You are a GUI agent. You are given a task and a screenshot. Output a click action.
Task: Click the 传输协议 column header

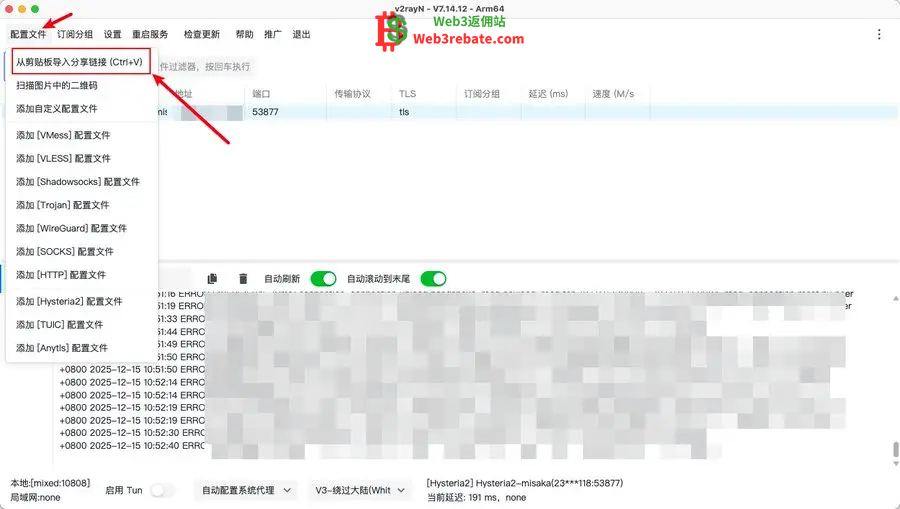(x=359, y=94)
